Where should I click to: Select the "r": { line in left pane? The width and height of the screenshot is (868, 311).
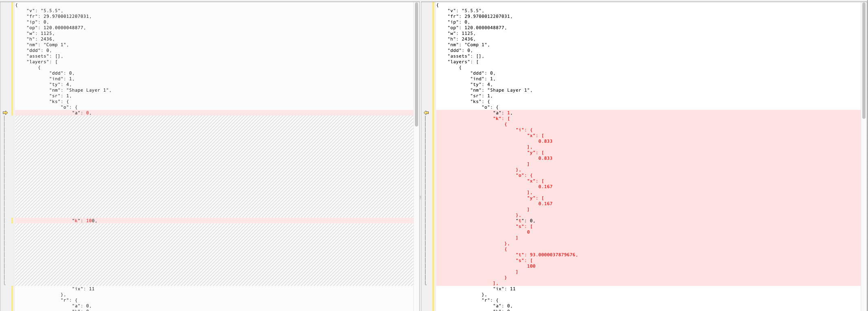coord(69,300)
